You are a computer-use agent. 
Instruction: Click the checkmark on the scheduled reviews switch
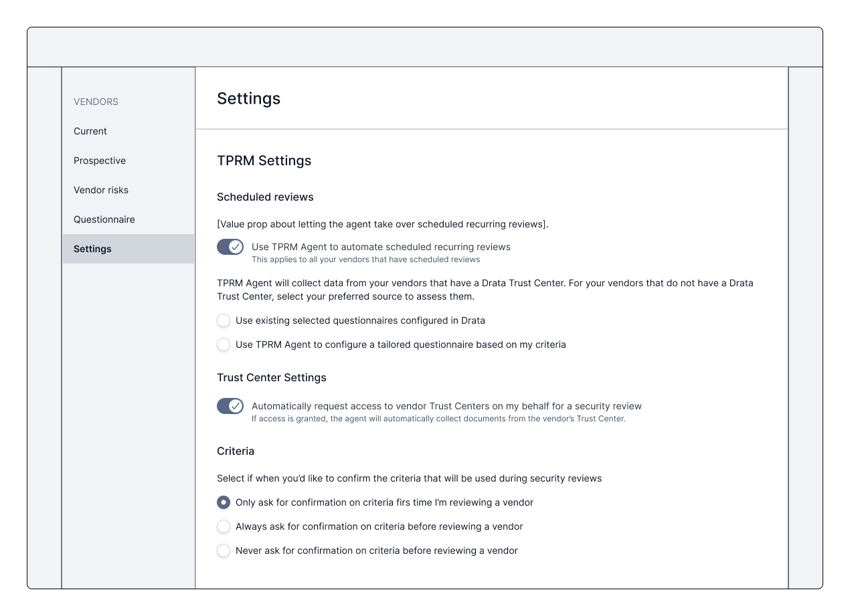pos(234,247)
